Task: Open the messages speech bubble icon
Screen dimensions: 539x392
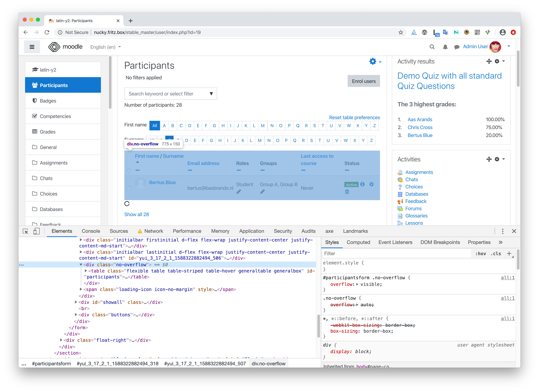Action: (x=457, y=47)
